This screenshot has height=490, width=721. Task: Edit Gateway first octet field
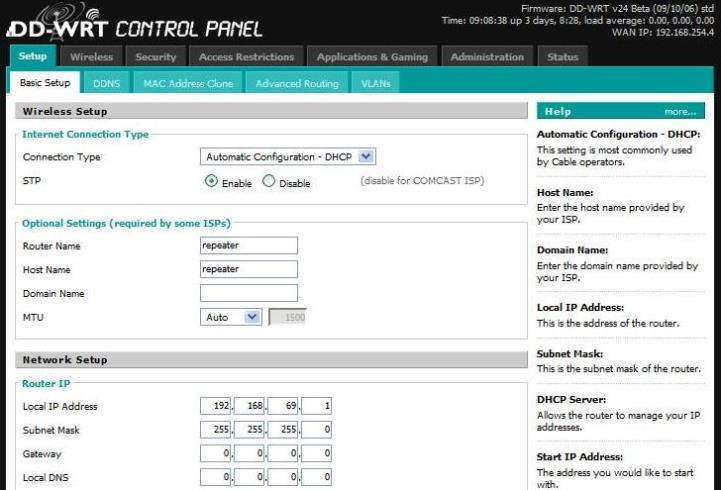pos(216,454)
